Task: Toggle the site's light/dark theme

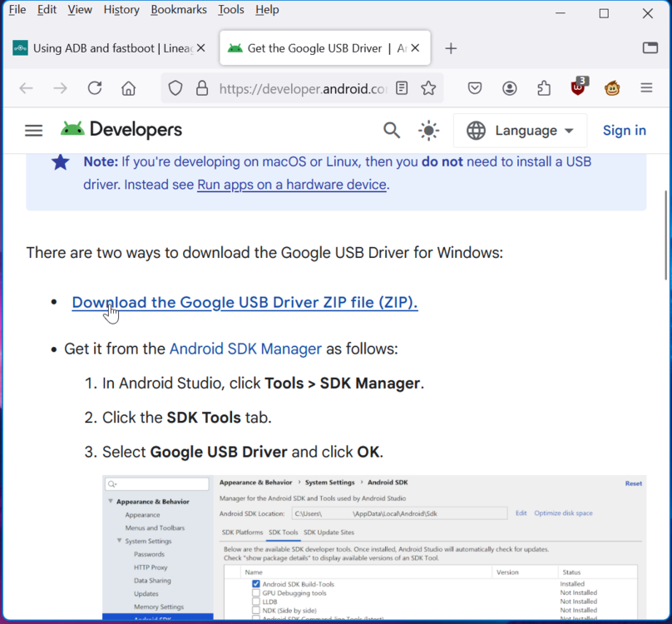Action: coord(427,131)
